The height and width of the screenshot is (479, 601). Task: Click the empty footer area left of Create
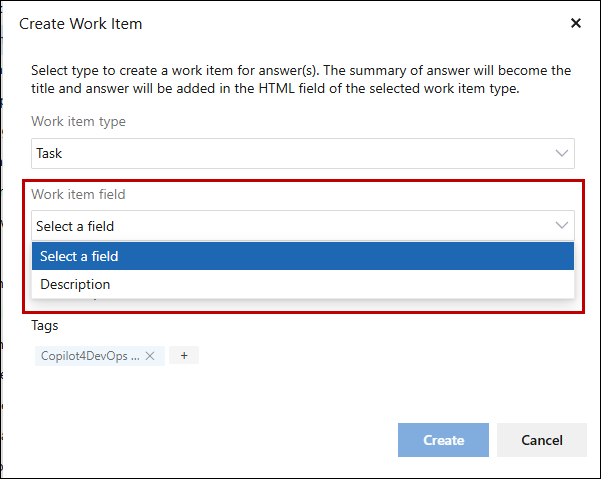pyautogui.click(x=200, y=440)
